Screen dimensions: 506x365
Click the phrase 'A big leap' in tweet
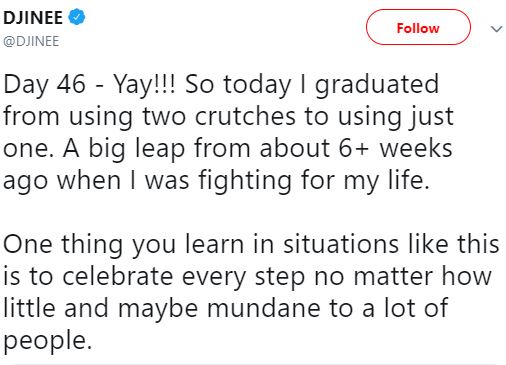point(124,149)
